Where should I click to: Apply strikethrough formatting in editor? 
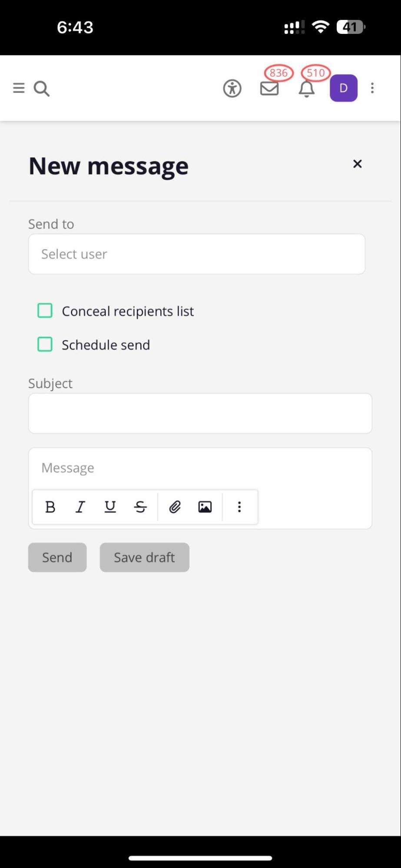pyautogui.click(x=140, y=507)
